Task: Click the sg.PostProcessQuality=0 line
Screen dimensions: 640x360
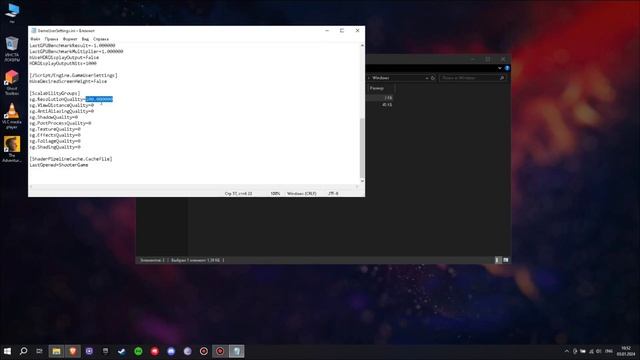Action: (x=60, y=123)
